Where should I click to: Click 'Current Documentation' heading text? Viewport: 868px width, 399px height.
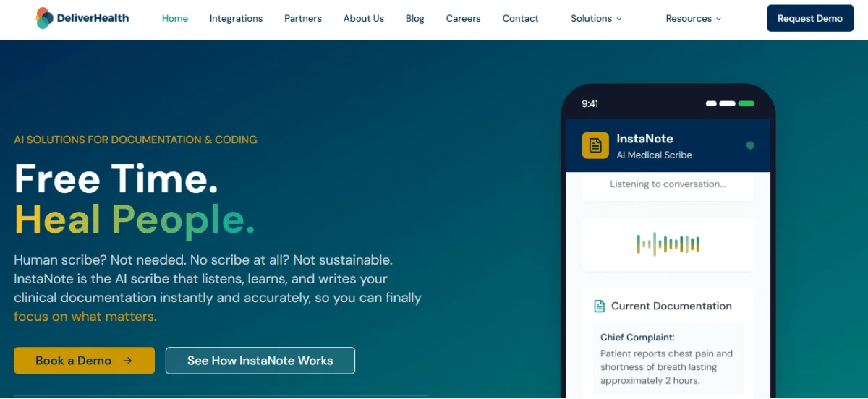671,306
